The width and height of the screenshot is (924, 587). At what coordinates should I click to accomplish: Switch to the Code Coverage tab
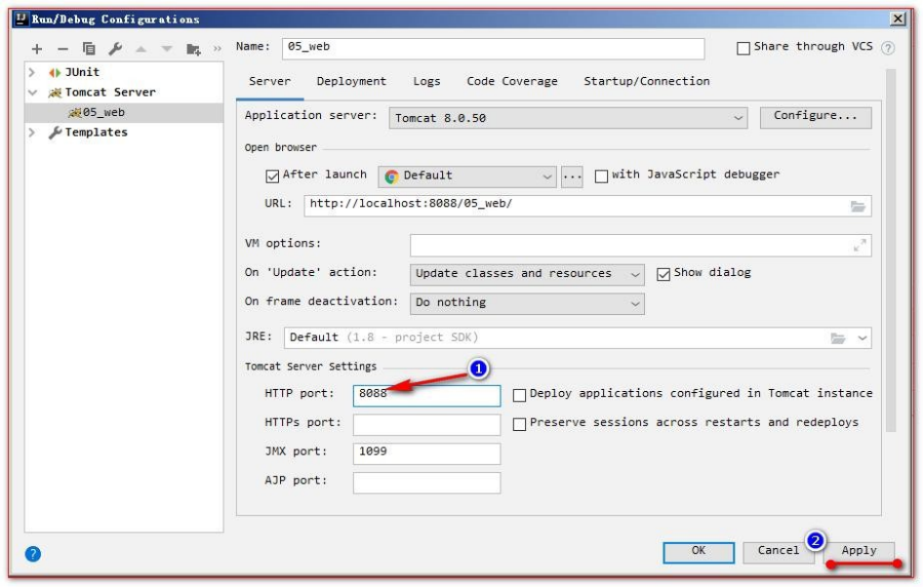512,81
